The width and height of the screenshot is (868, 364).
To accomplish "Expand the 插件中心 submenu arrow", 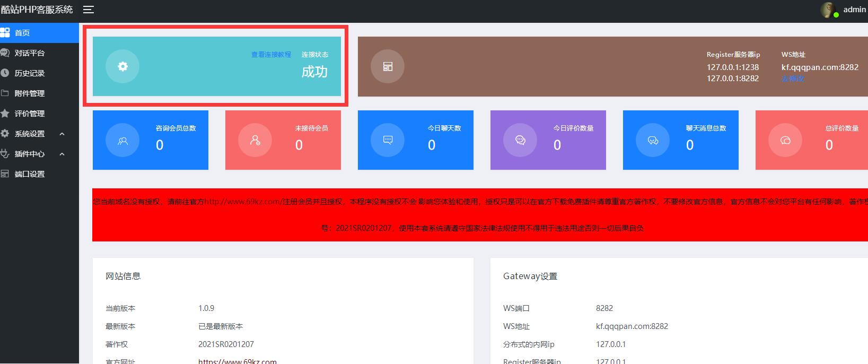I will (x=62, y=154).
